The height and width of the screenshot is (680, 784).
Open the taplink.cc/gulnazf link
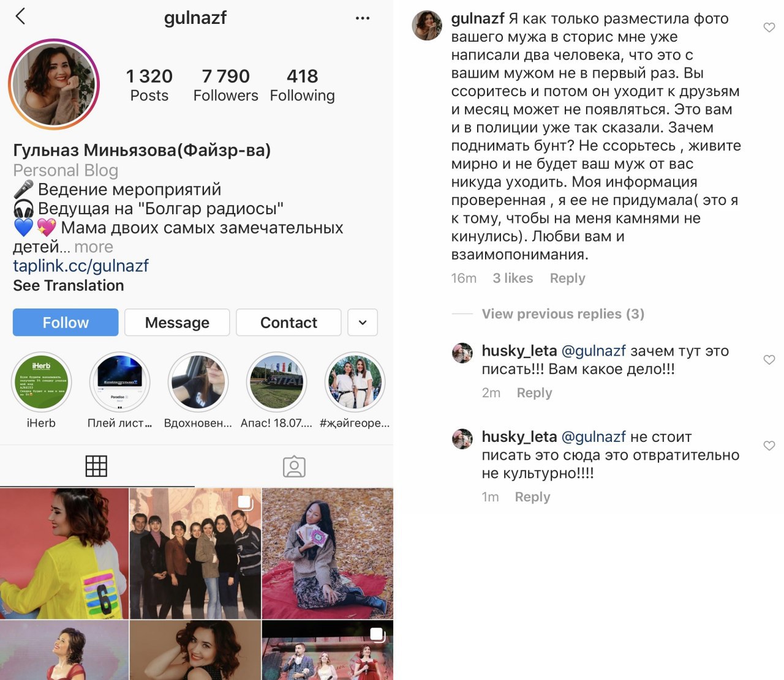click(81, 266)
